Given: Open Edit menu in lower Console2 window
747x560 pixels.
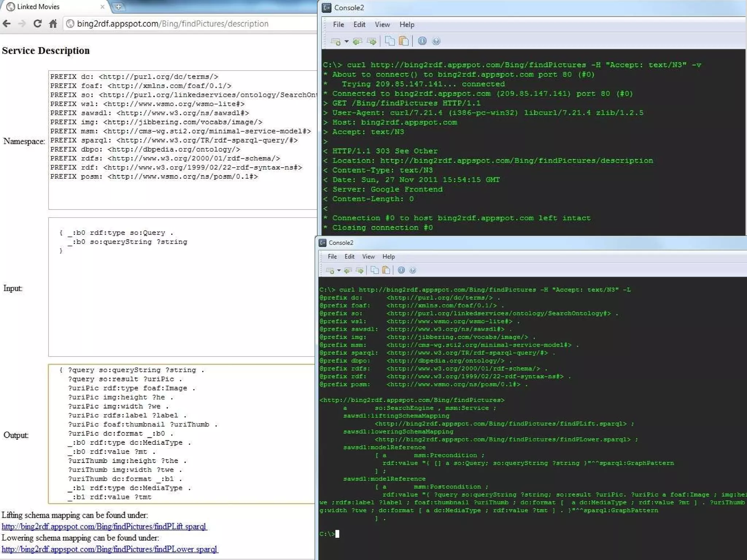Looking at the screenshot, I should 349,257.
